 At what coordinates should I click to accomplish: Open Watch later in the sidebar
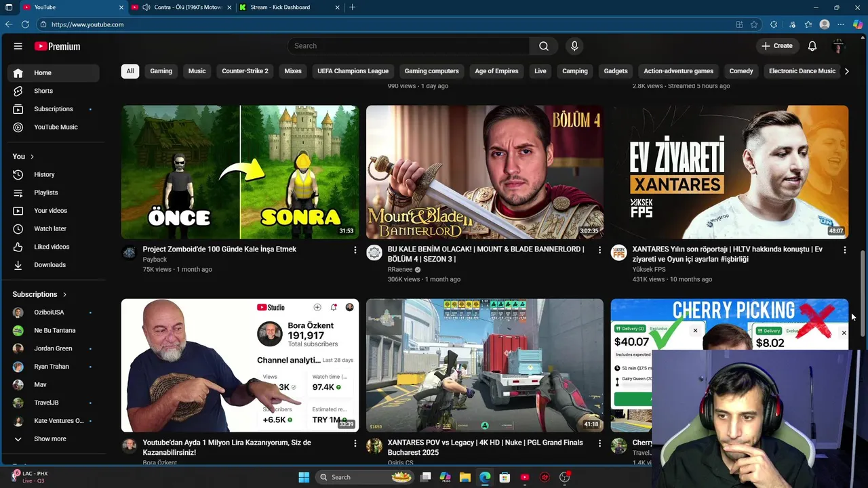(54, 228)
